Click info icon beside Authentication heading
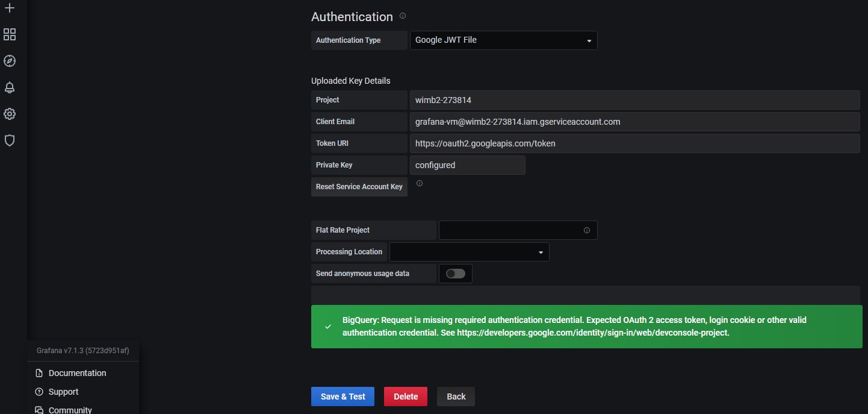Viewport: 868px width, 414px height. [x=403, y=16]
